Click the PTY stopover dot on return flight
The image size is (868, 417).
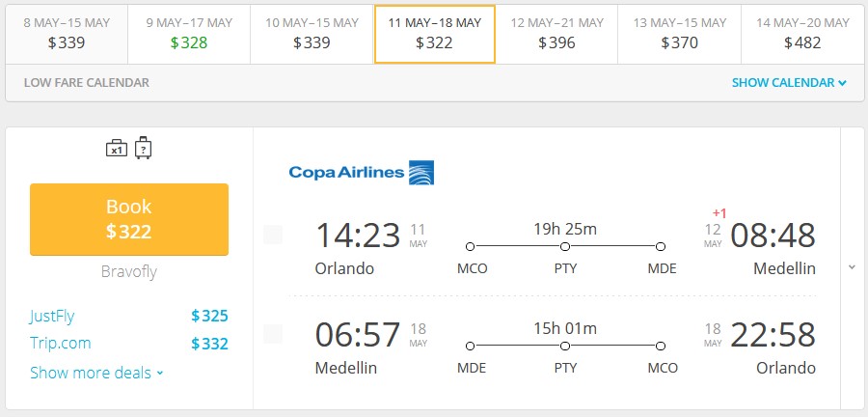pyautogui.click(x=565, y=347)
